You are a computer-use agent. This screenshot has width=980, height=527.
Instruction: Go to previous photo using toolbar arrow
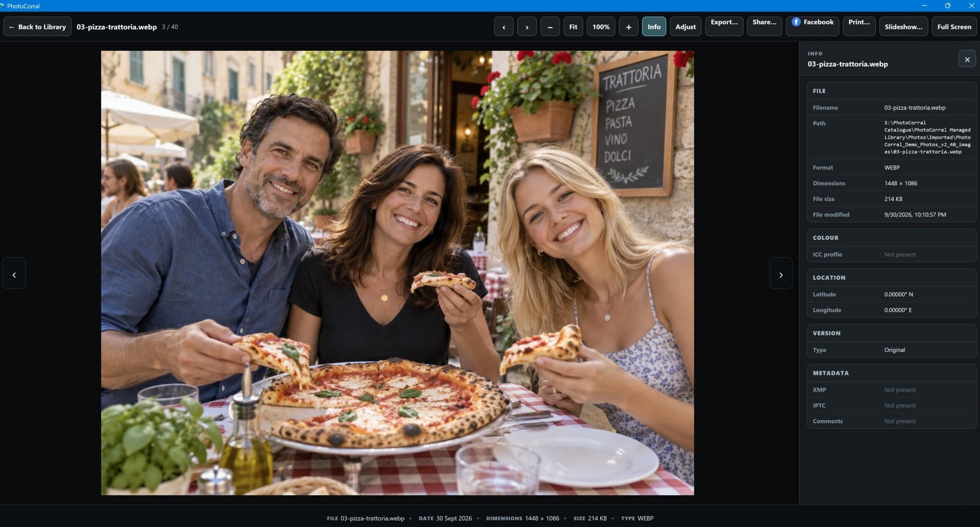pyautogui.click(x=503, y=27)
